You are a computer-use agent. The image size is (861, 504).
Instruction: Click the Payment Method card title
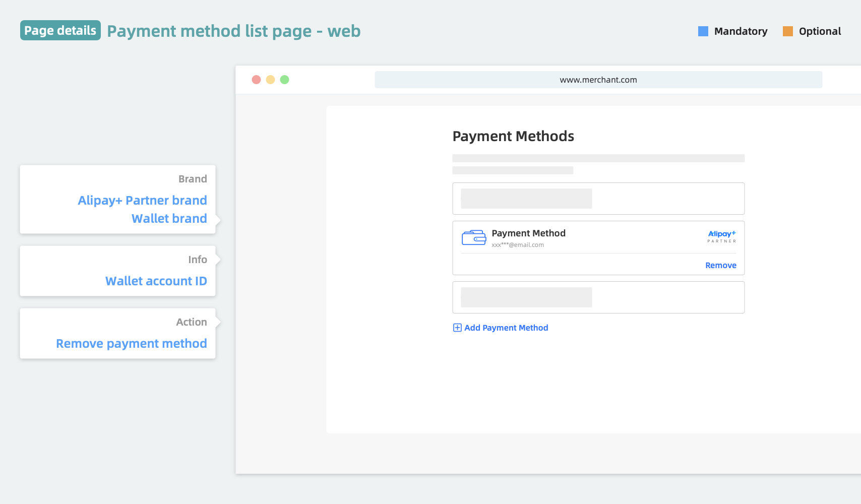coord(528,233)
